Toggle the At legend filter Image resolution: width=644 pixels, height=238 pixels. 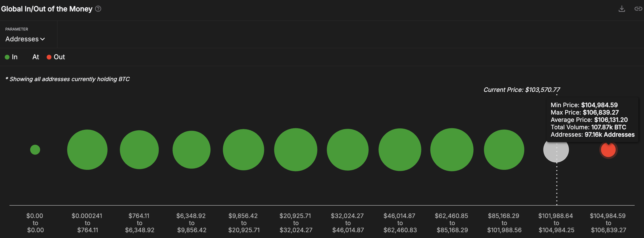(x=35, y=57)
